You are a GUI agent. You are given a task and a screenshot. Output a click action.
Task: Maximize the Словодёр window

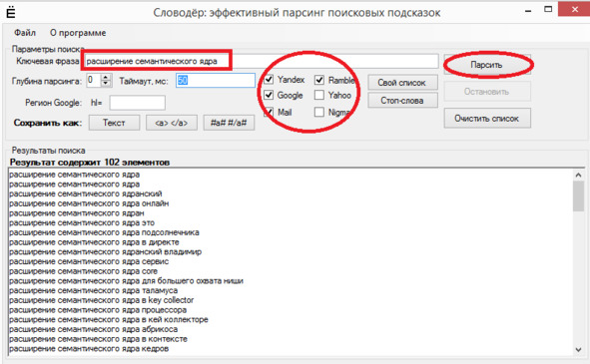pos(548,10)
